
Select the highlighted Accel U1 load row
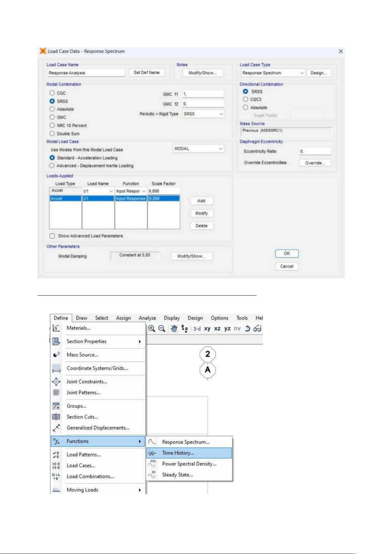tap(114, 199)
